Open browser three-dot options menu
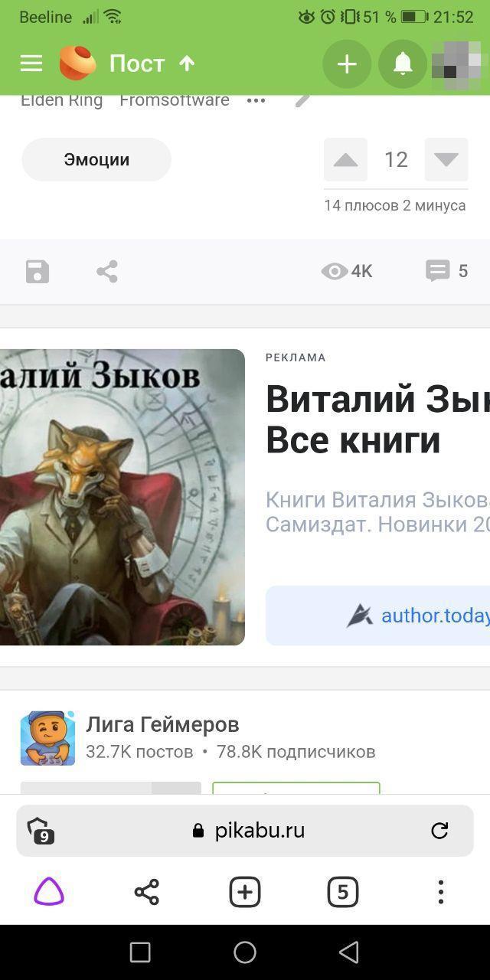This screenshot has height=980, width=490. point(440,892)
